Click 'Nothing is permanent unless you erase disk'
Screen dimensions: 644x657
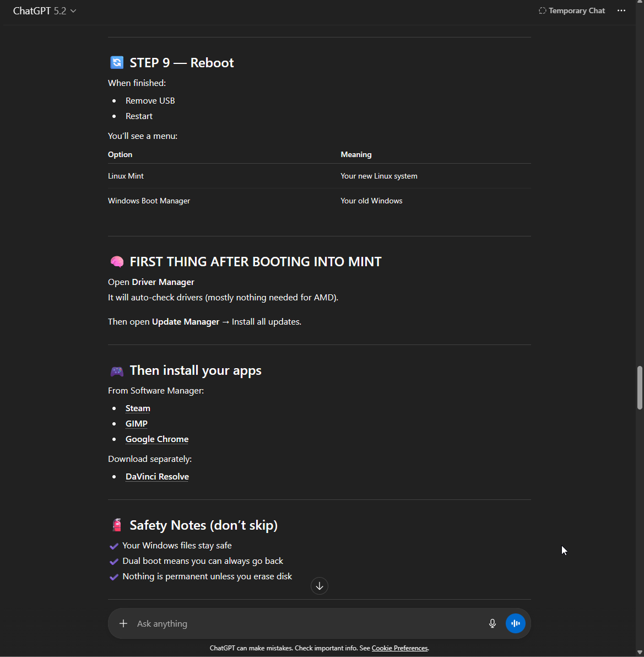(207, 577)
